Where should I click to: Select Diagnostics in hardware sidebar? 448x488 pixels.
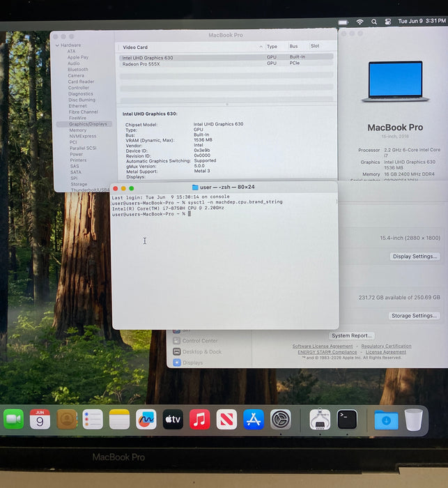[x=81, y=93]
